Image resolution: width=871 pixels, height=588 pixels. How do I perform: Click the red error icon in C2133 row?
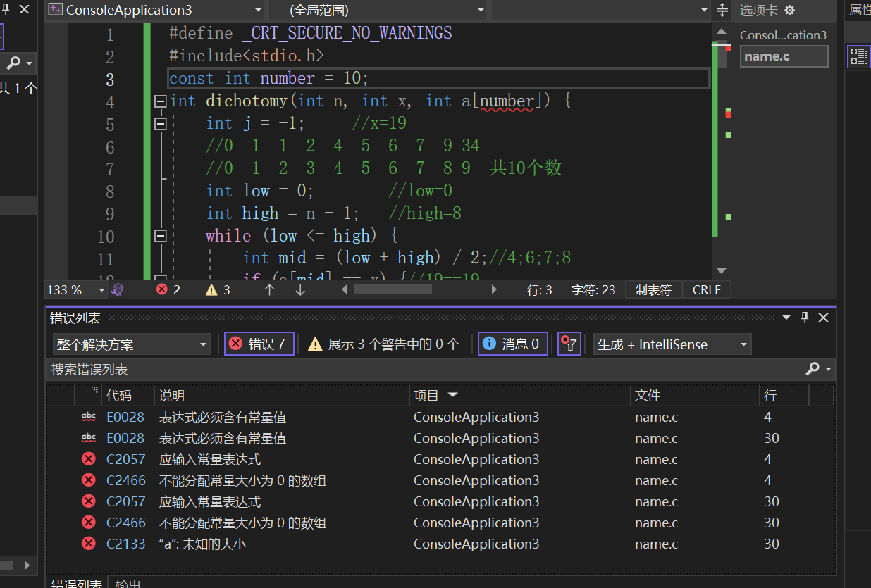[89, 544]
